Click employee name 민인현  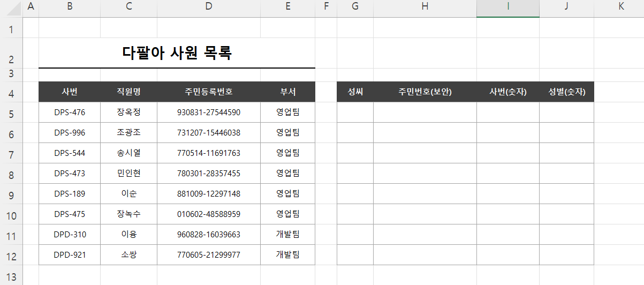pos(128,174)
